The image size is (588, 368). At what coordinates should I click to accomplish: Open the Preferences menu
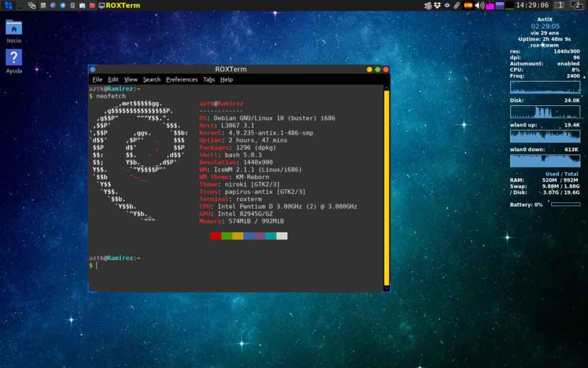coord(181,79)
